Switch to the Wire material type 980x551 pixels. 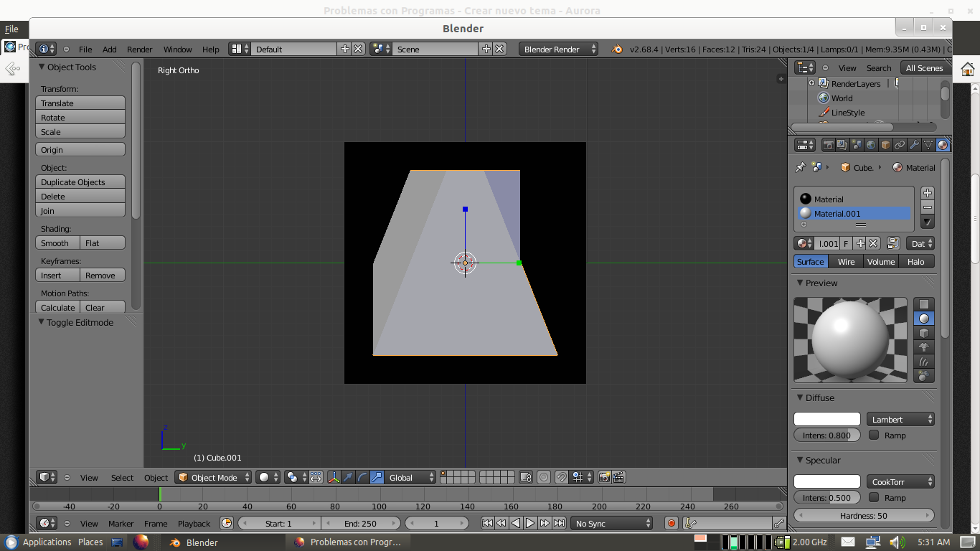(x=847, y=262)
